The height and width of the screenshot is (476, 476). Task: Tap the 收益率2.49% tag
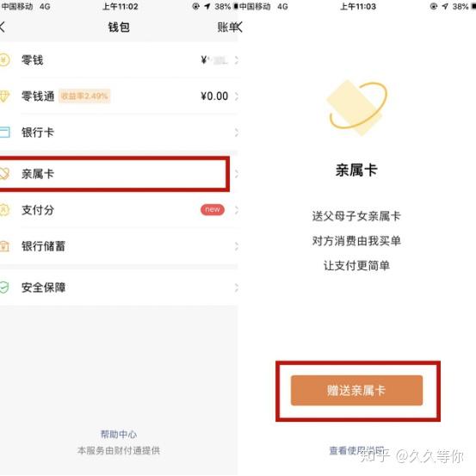click(x=84, y=96)
